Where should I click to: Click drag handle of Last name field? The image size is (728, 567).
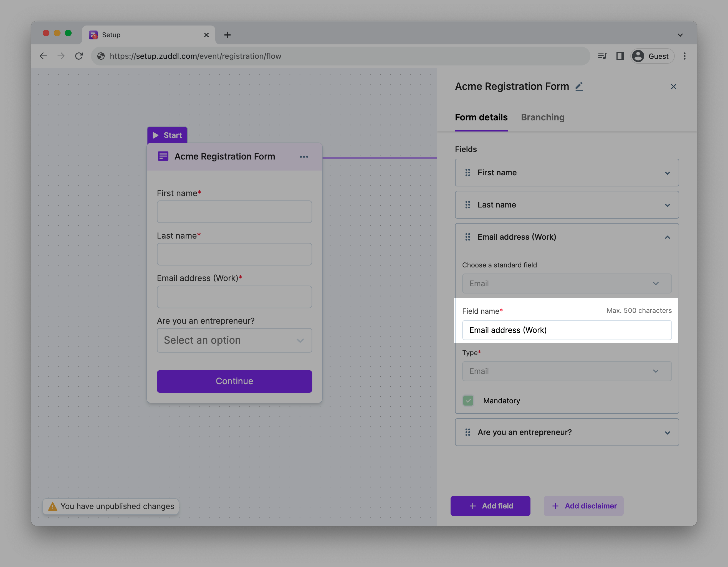click(x=468, y=205)
